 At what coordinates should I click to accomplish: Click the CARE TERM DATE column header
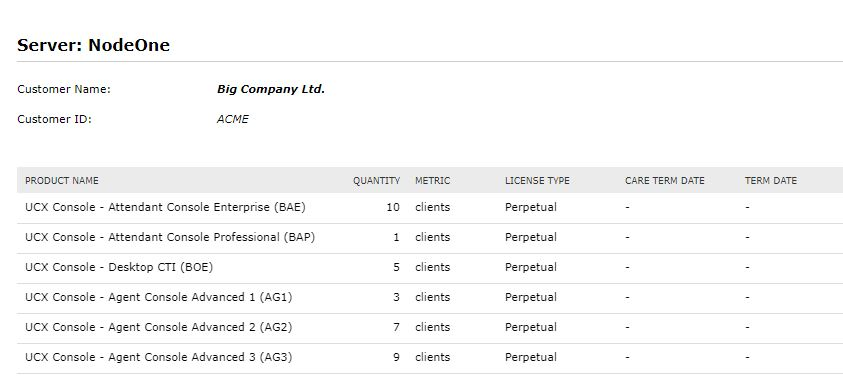pos(665,181)
